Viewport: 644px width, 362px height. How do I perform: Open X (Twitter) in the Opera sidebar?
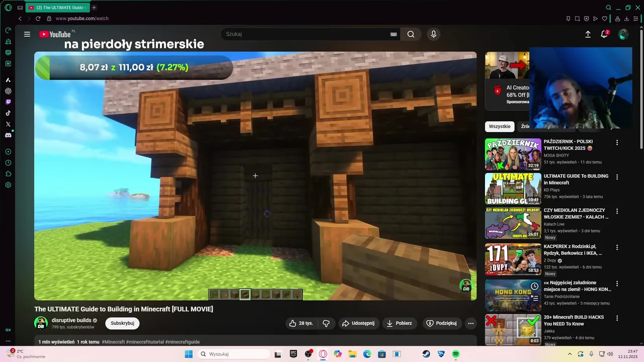click(8, 124)
